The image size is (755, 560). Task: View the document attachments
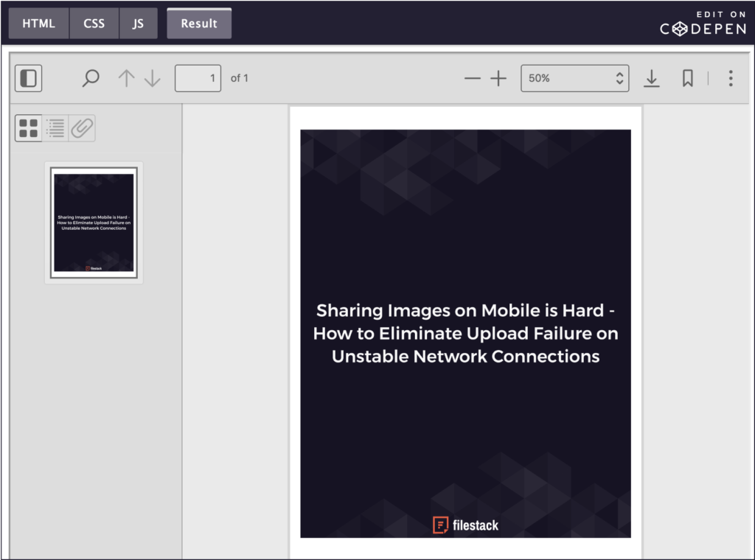[81, 127]
